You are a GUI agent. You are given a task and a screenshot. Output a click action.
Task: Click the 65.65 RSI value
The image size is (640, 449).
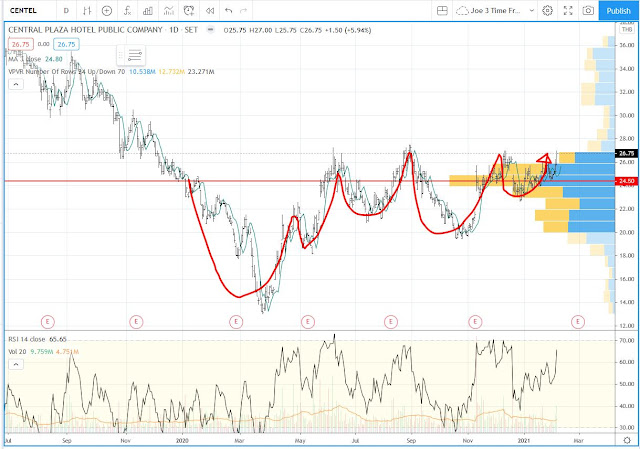pyautogui.click(x=58, y=339)
